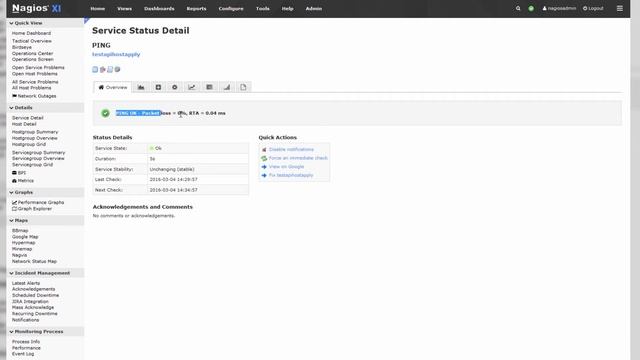Click the Disable notifications megaphone icon
640x360 pixels.
[x=264, y=150]
